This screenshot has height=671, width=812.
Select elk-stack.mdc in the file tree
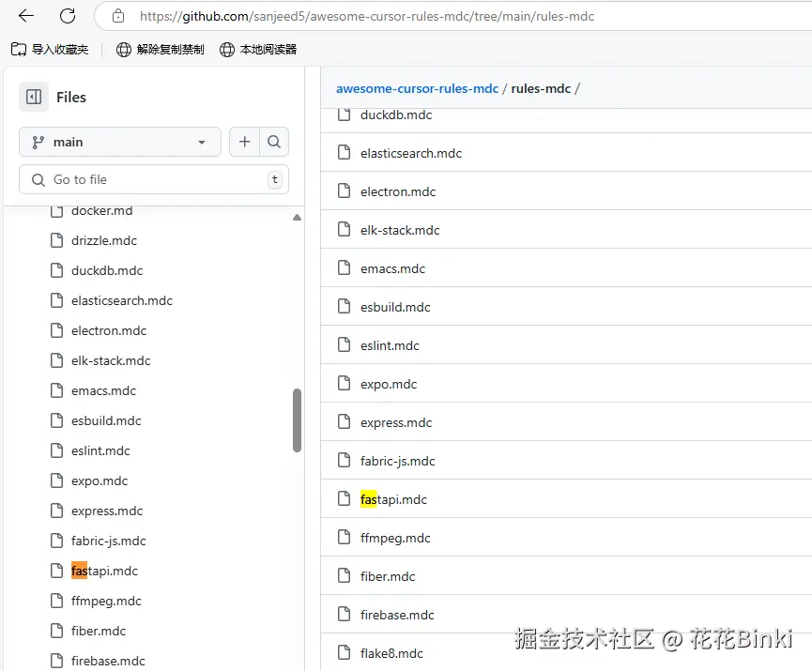pos(111,361)
